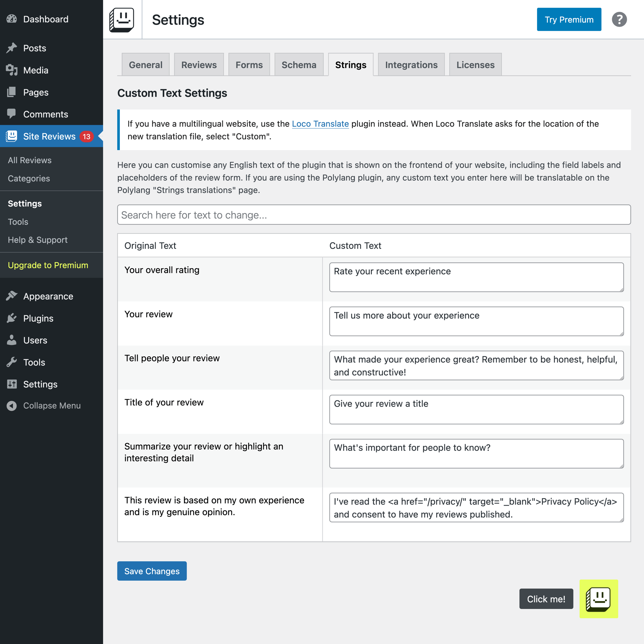Edit custom text for 'Your overall rating'
This screenshot has height=644, width=644.
476,277
